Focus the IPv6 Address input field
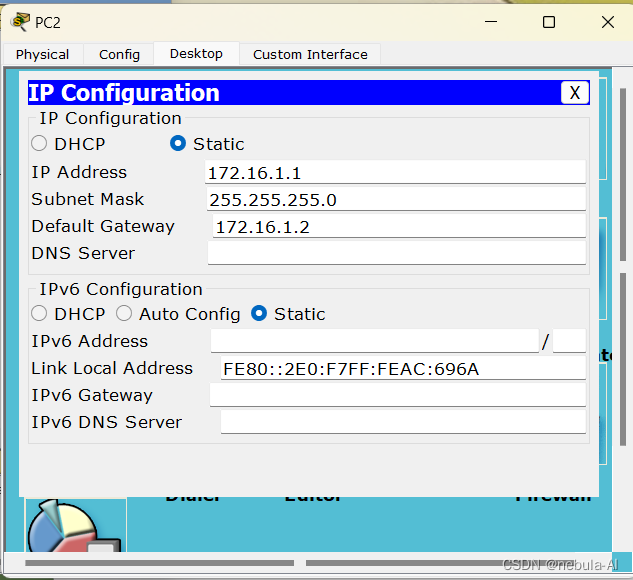The width and height of the screenshot is (633, 580). pyautogui.click(x=375, y=341)
